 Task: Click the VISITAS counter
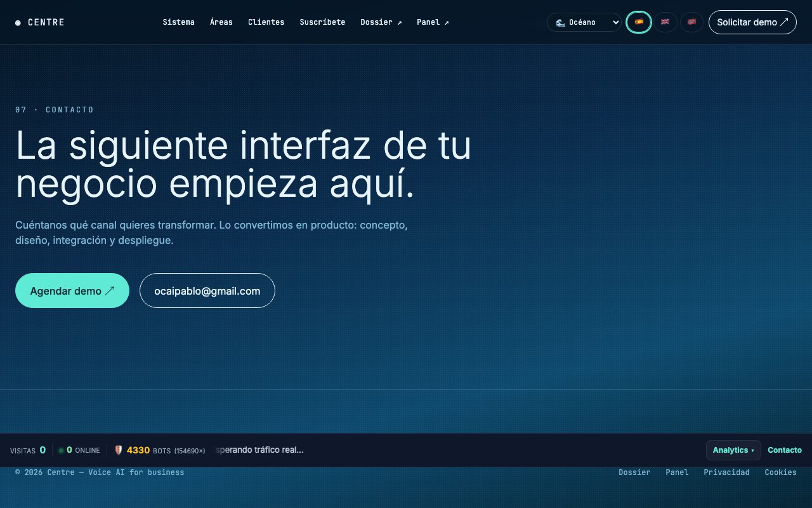28,450
